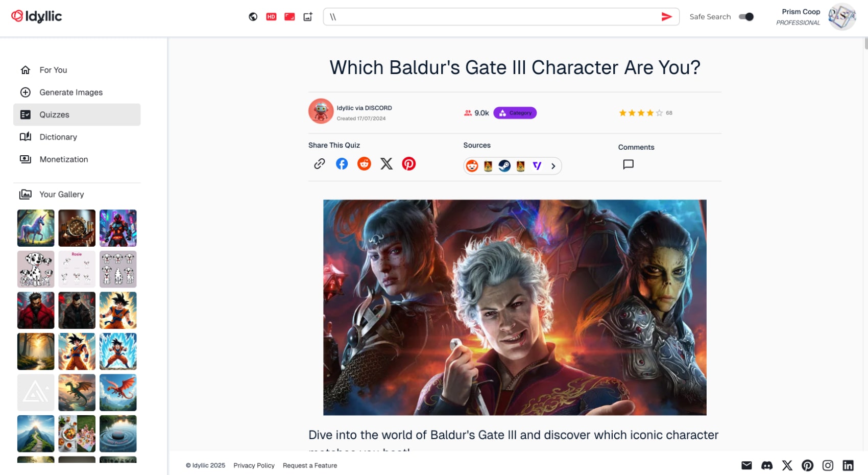
Task: Open Quizzes in the sidebar
Action: click(77, 114)
